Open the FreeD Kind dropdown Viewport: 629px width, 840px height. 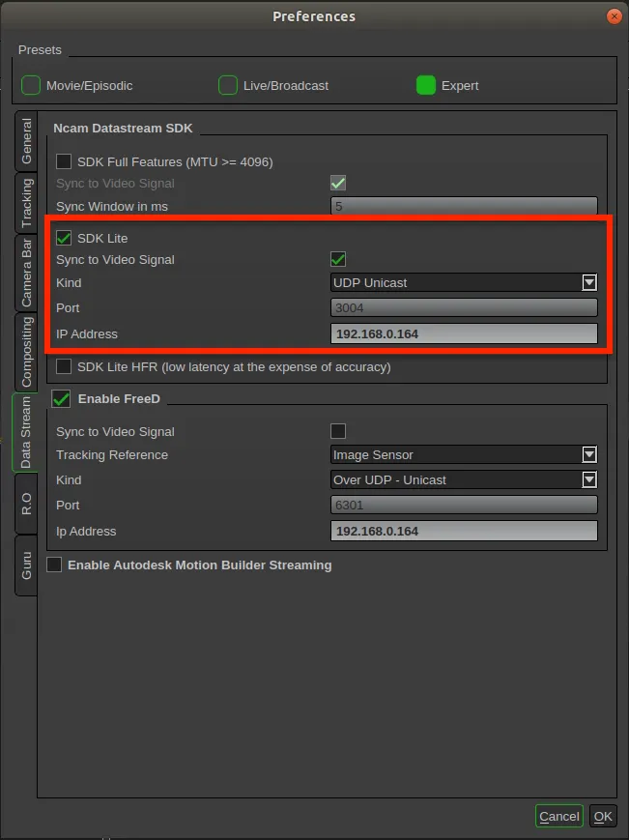[464, 479]
